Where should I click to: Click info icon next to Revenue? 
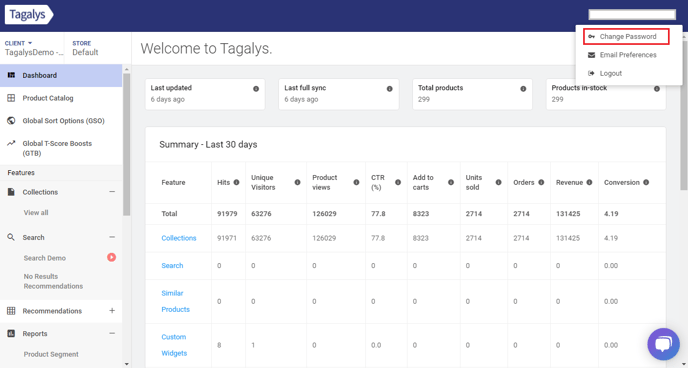point(589,182)
